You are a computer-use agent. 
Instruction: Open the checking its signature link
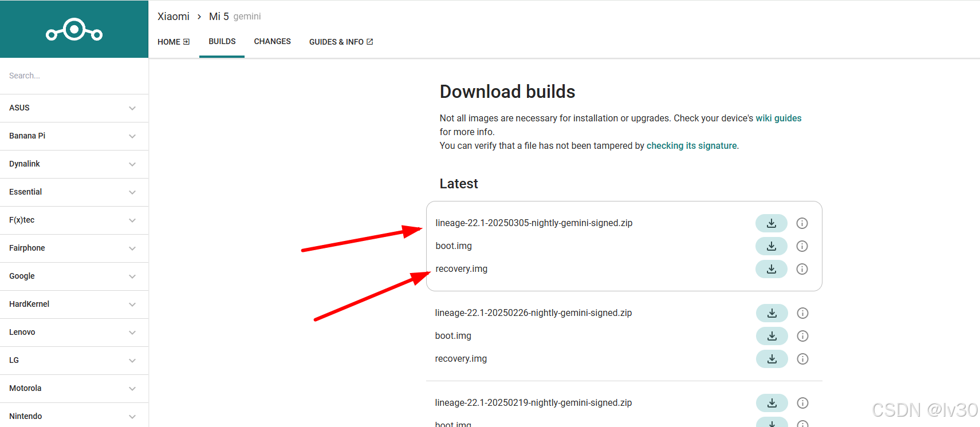(x=691, y=146)
